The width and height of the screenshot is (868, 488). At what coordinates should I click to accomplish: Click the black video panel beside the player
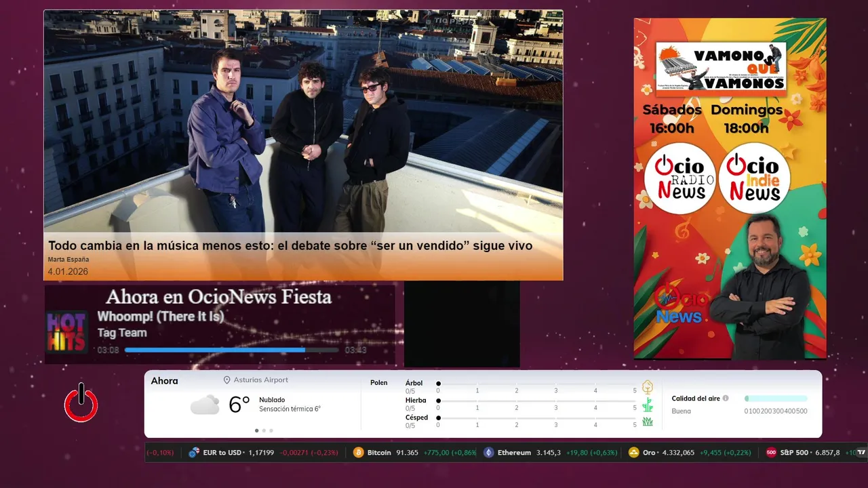point(462,324)
